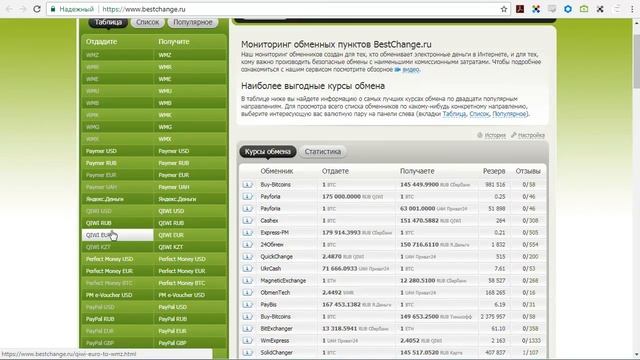Open info icon for Payforia 63 001.0000 row

[x=247, y=209]
